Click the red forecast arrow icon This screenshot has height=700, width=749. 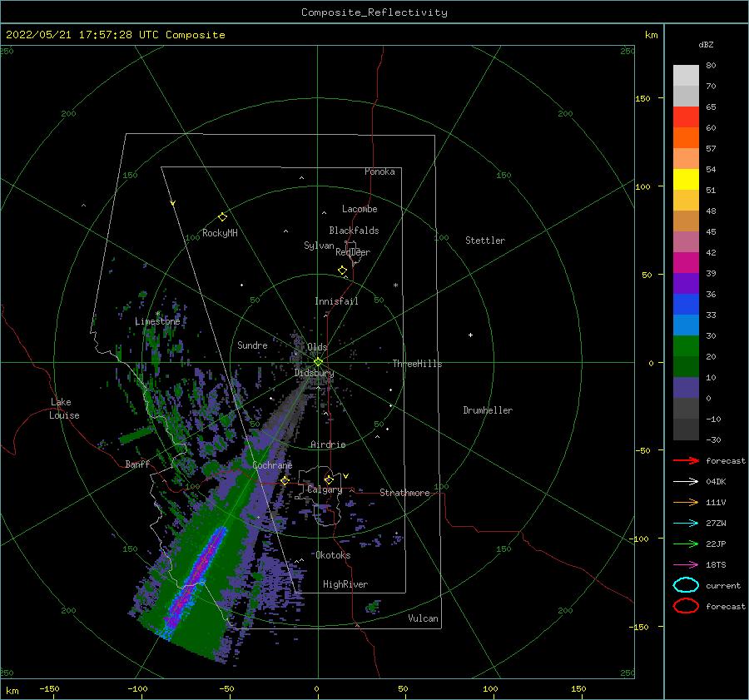[x=686, y=460]
